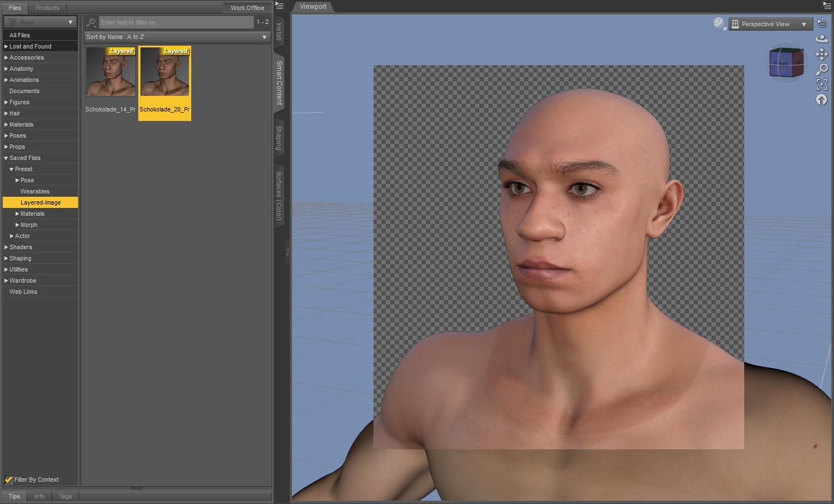The image size is (834, 504).
Task: Expand the Wardrobe category
Action: 6,280
